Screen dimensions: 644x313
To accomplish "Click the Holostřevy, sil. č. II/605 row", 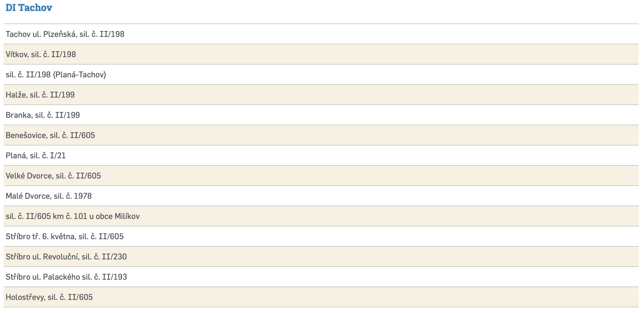I will click(49, 297).
